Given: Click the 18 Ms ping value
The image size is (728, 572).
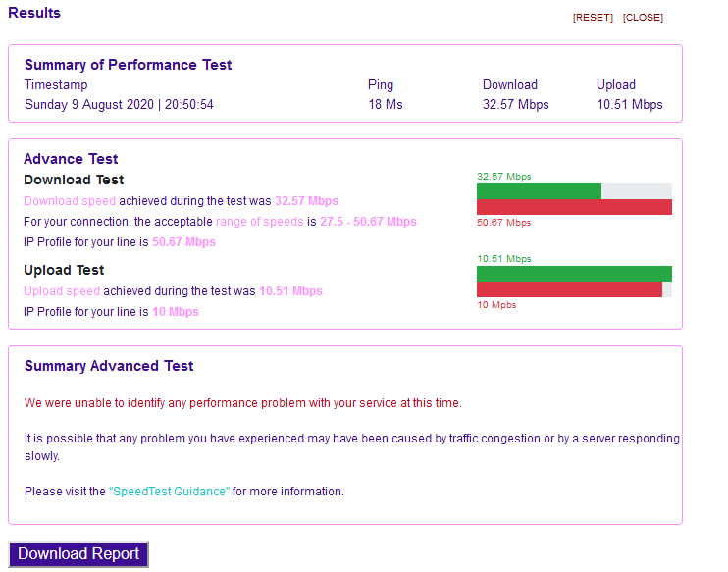Looking at the screenshot, I should [386, 105].
